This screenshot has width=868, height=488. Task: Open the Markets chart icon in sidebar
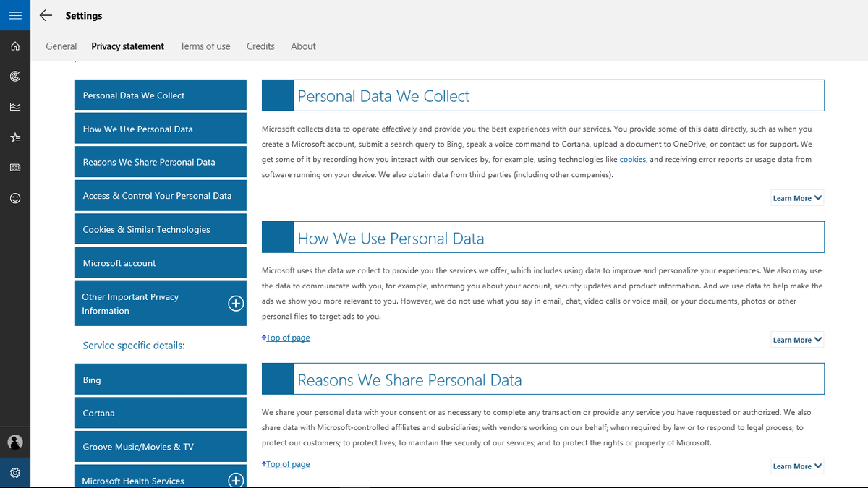coord(14,106)
